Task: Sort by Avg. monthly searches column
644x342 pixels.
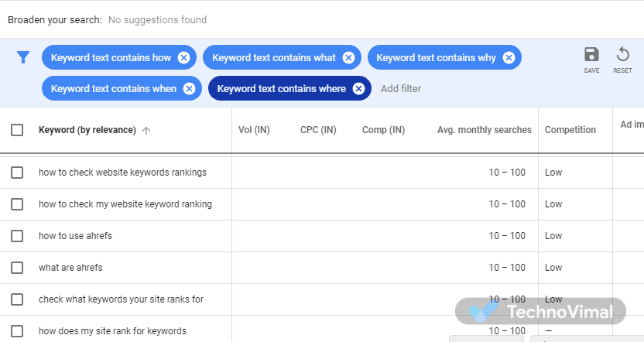Action: pos(485,130)
